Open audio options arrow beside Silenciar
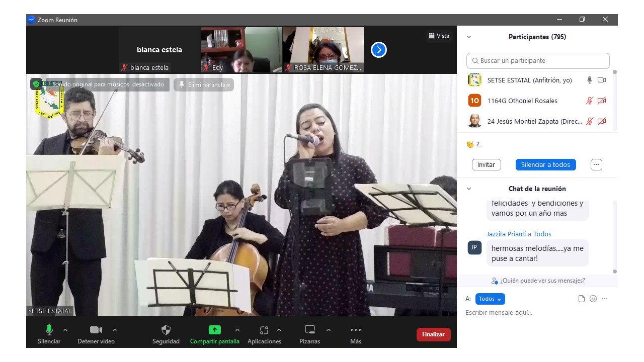644x362 pixels. [x=65, y=330]
